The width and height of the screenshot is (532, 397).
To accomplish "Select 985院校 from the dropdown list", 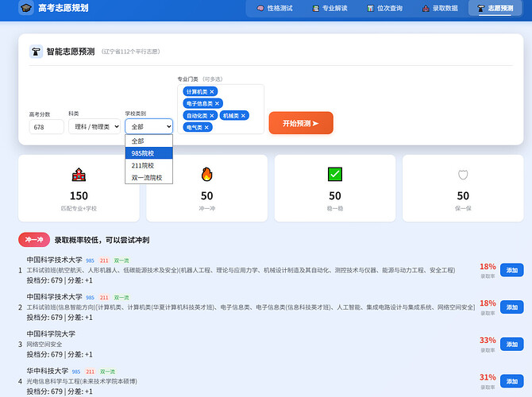I will click(148, 153).
